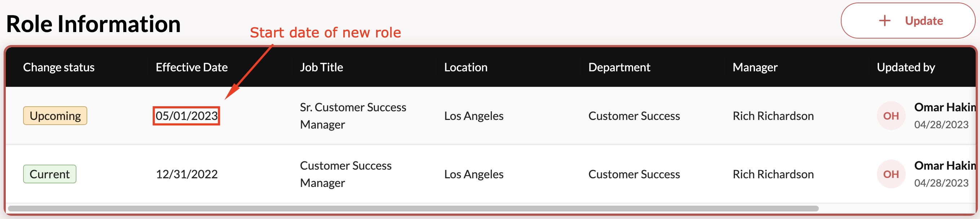Select the Sr. Customer Success Manager title
The width and height of the screenshot is (980, 219).
(353, 116)
